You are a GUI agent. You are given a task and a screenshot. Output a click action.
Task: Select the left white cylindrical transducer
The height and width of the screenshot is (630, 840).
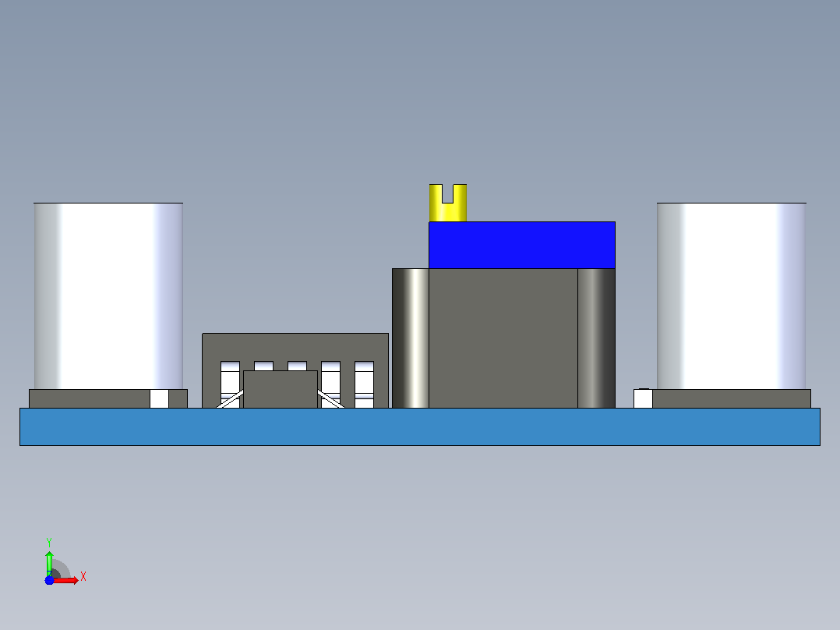[109, 296]
